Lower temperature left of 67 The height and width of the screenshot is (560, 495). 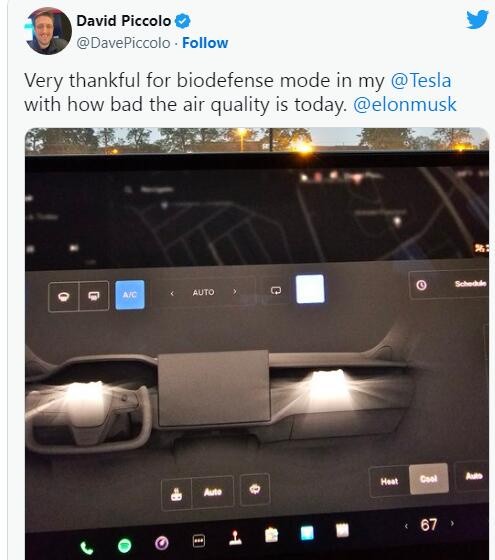tap(406, 526)
